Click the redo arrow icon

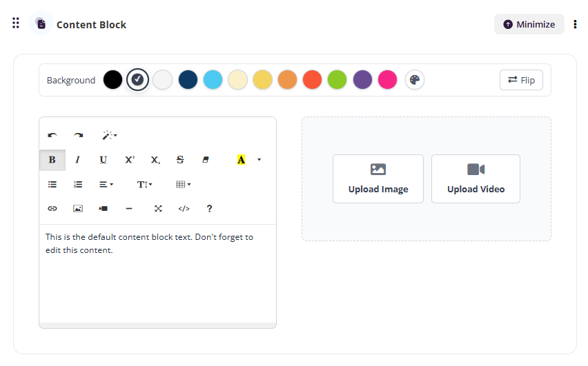78,136
